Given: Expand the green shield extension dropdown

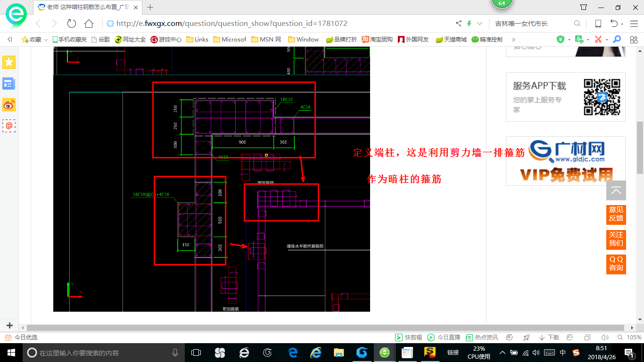Looking at the screenshot, I should coord(569,40).
